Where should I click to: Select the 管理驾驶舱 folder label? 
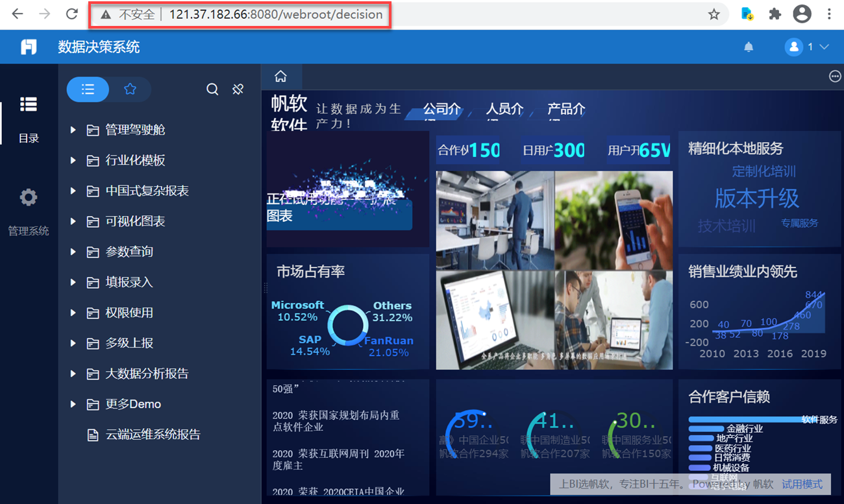pyautogui.click(x=136, y=130)
